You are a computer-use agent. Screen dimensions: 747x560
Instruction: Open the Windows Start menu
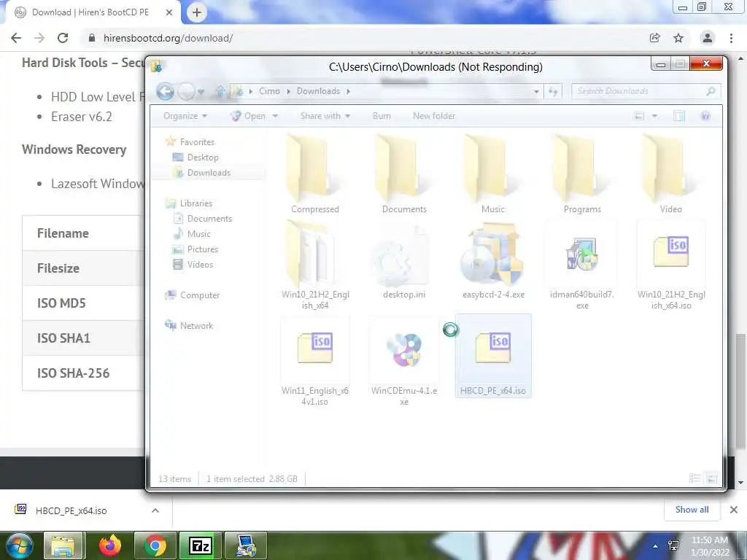[19, 545]
